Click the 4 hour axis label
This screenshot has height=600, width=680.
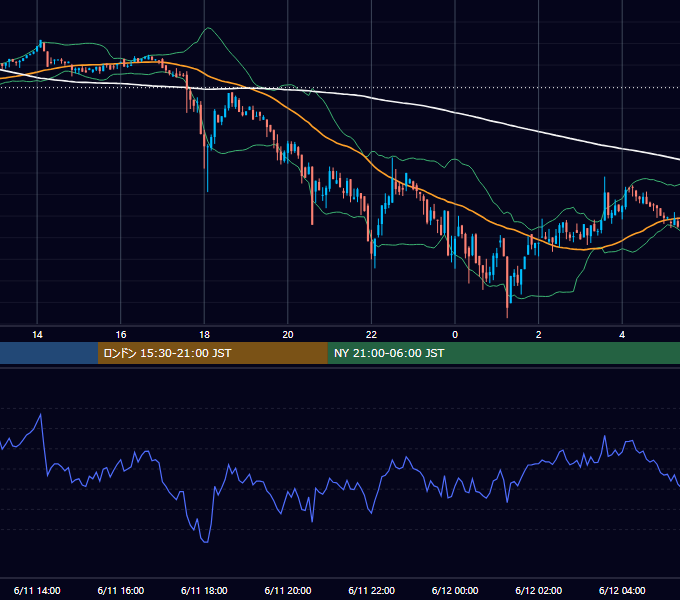(622, 335)
